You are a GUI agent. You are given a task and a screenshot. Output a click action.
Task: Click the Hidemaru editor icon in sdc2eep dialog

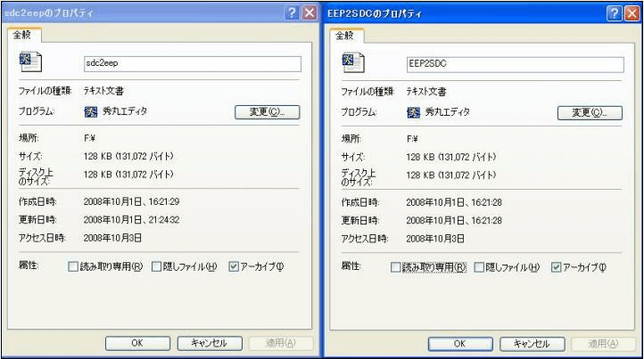(91, 111)
